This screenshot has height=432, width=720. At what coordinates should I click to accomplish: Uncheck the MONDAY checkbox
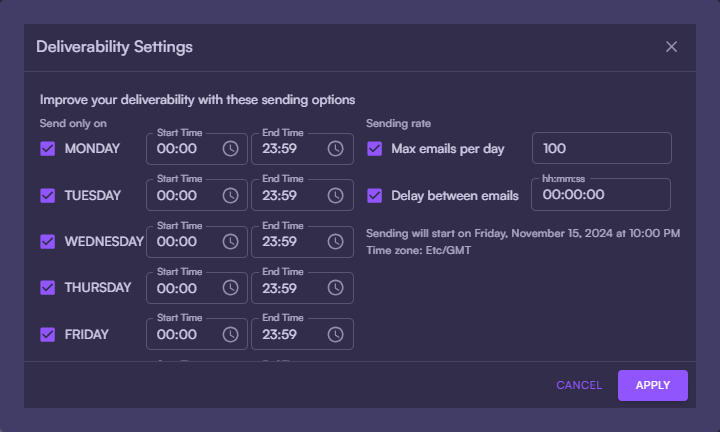(x=48, y=149)
